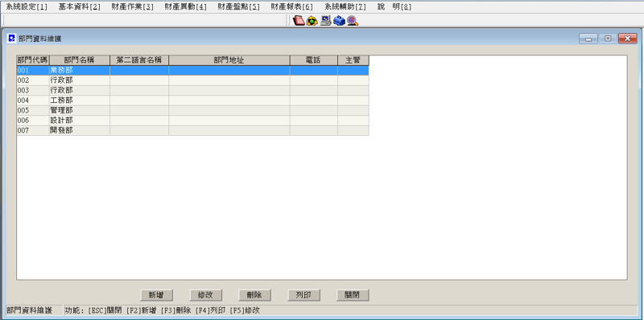Click the 部門地址 column header
The image size is (644, 320).
[229, 60]
